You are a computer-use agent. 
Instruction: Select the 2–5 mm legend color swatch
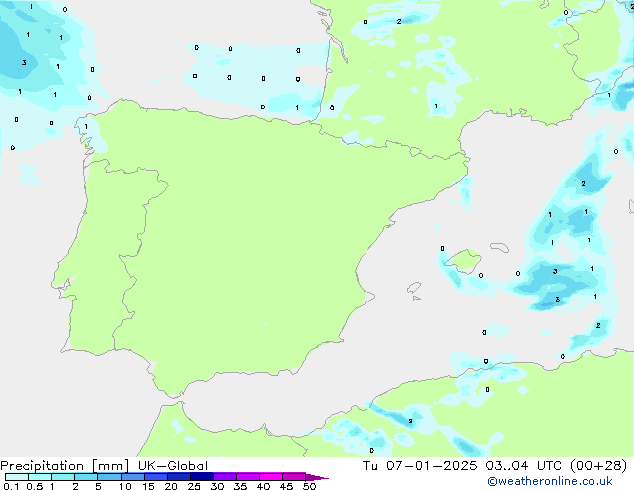(86, 477)
